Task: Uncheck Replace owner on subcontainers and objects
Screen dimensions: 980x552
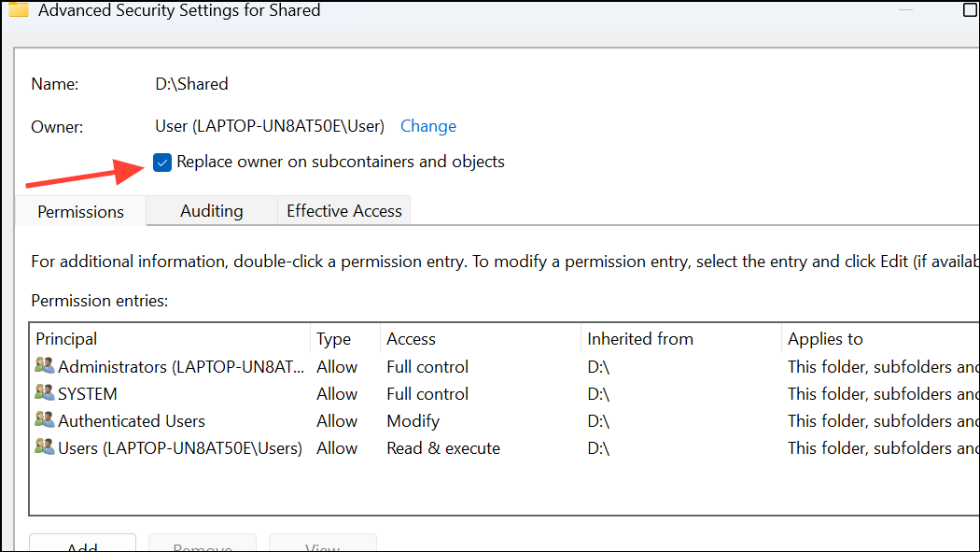Action: 162,163
